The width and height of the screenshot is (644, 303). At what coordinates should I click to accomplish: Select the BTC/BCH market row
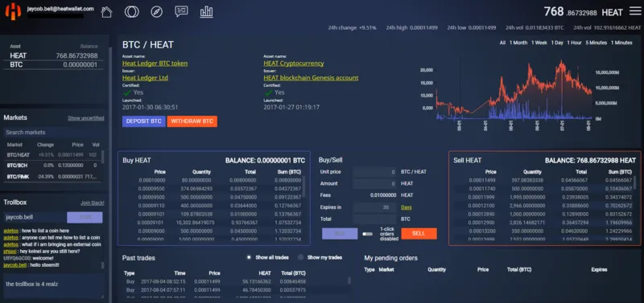point(52,166)
